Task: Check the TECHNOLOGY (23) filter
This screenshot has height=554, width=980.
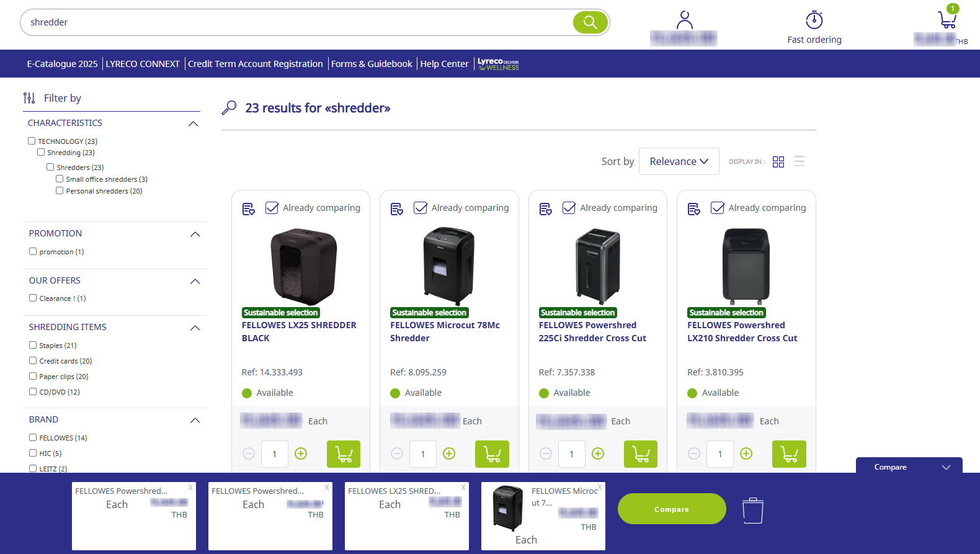Action: coord(32,141)
